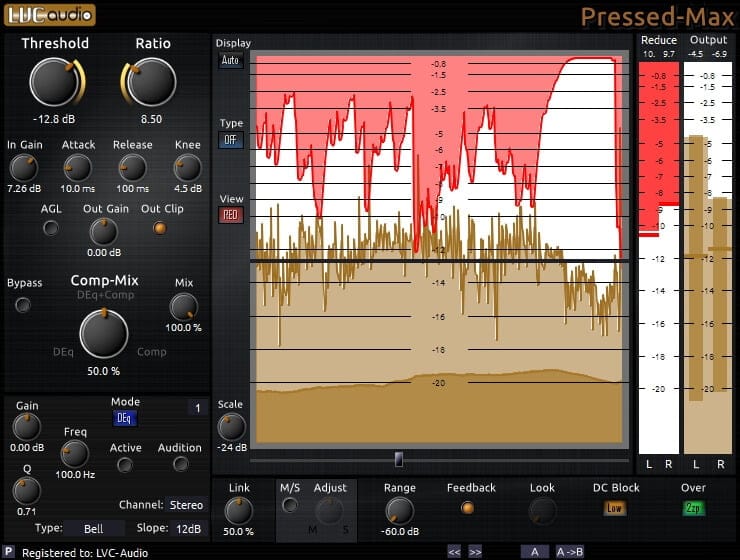Viewport: 740px width, 560px height.
Task: Click the Reduce gain reduction meter
Action: (659, 258)
